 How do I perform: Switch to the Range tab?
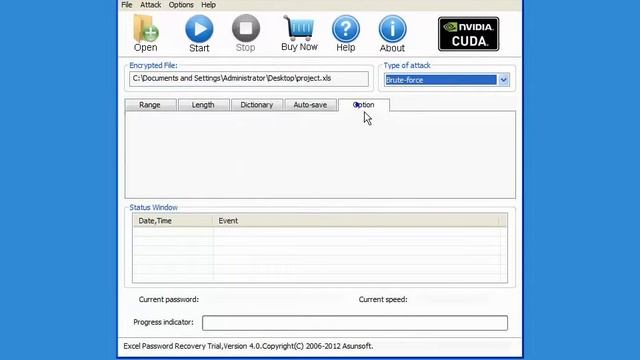coord(150,105)
